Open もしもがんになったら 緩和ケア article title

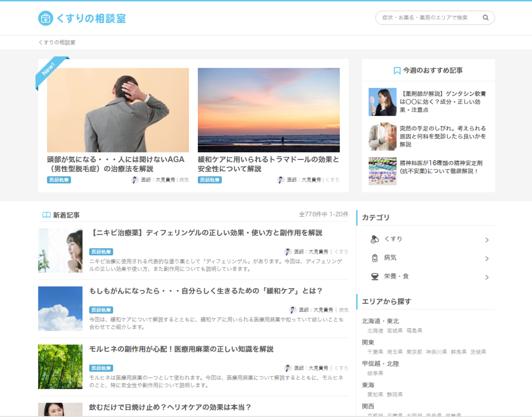click(x=206, y=291)
